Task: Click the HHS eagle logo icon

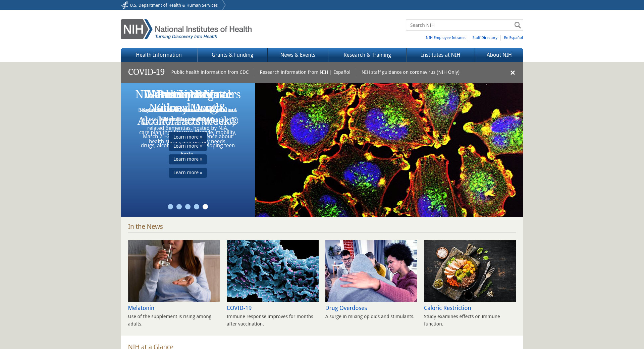Action: pyautogui.click(x=124, y=5)
